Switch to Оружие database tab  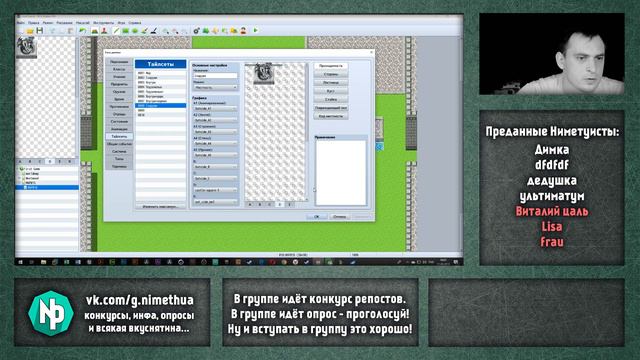click(119, 91)
